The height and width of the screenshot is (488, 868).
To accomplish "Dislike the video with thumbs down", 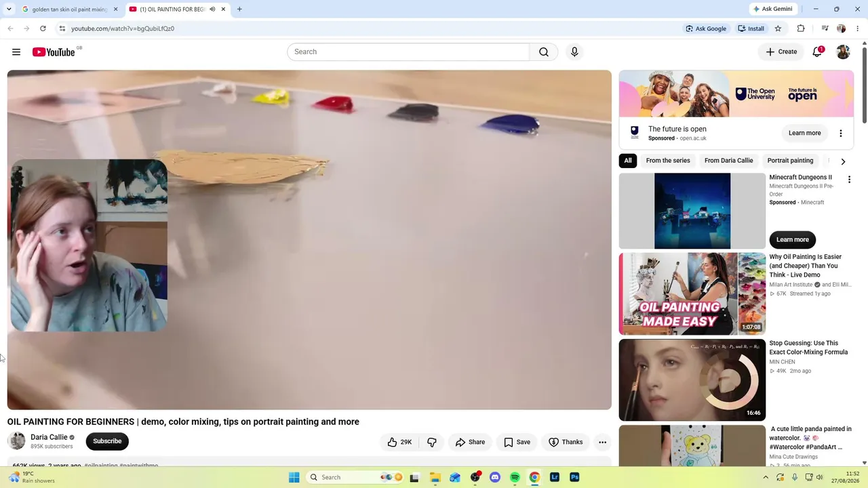I will [x=432, y=442].
